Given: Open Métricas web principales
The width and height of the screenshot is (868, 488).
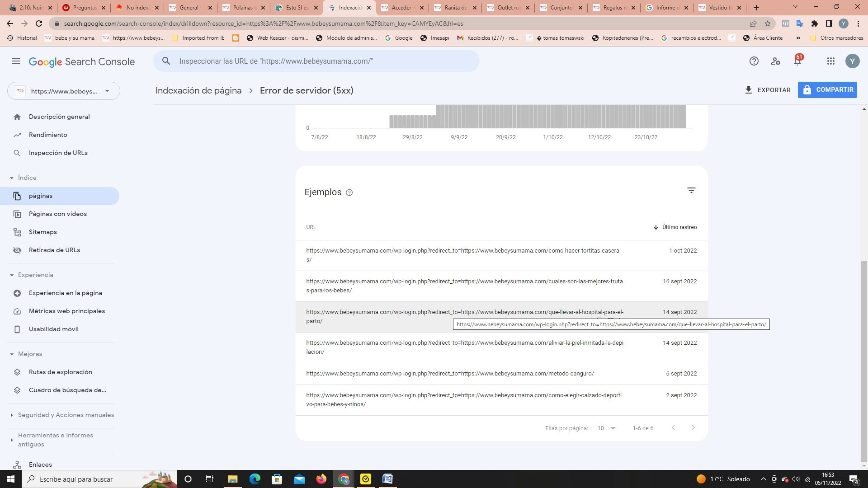Looking at the screenshot, I should click(x=60, y=311).
